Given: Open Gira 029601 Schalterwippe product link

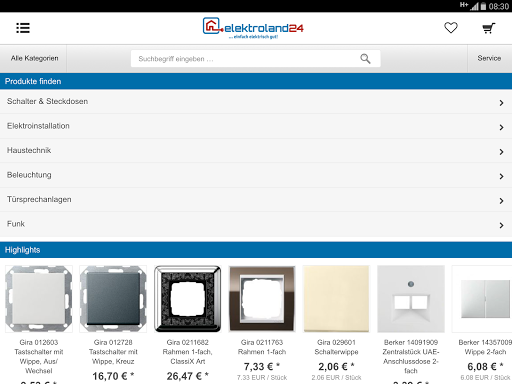Looking at the screenshot, I should 336,347.
